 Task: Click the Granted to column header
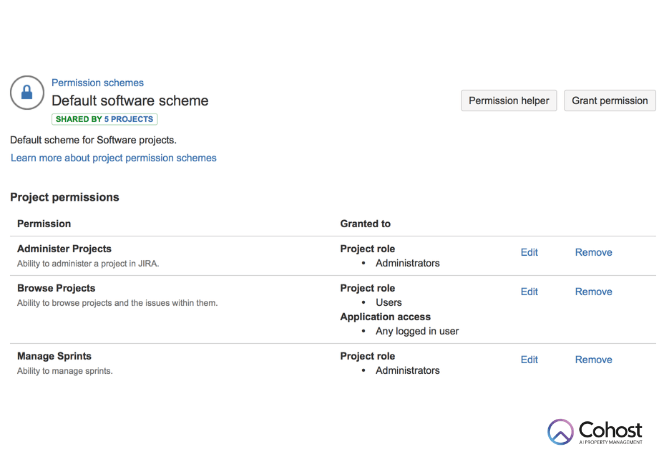365,224
